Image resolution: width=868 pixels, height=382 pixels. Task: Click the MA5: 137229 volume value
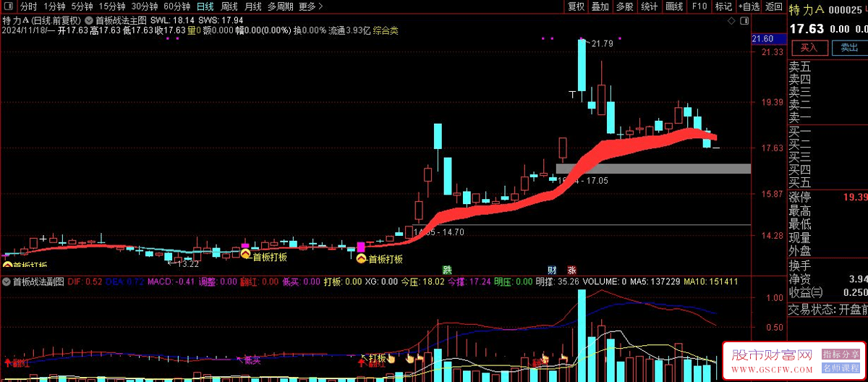click(x=655, y=281)
